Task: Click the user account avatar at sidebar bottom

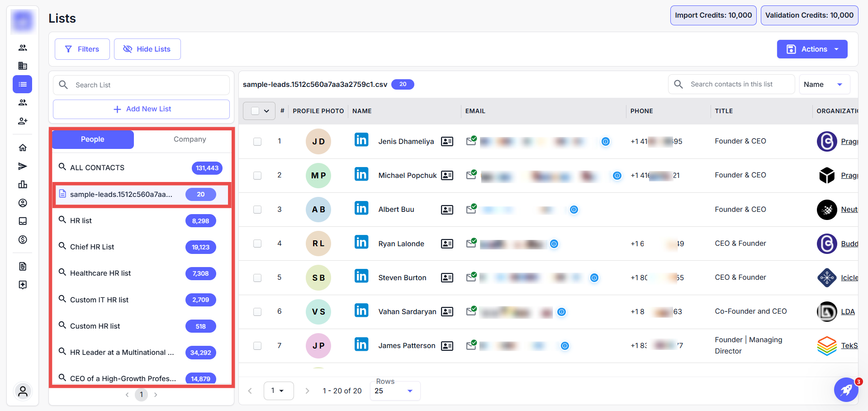Action: [x=23, y=392]
